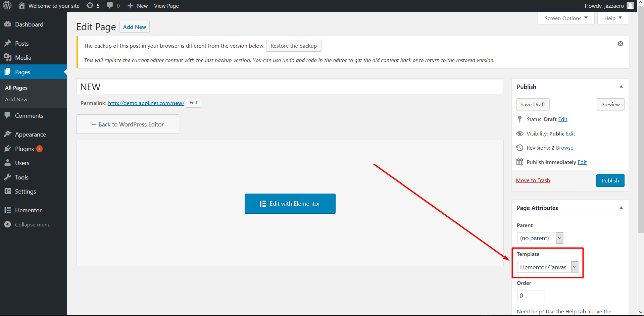644x316 pixels.
Task: Open the Template dropdown
Action: 547,267
